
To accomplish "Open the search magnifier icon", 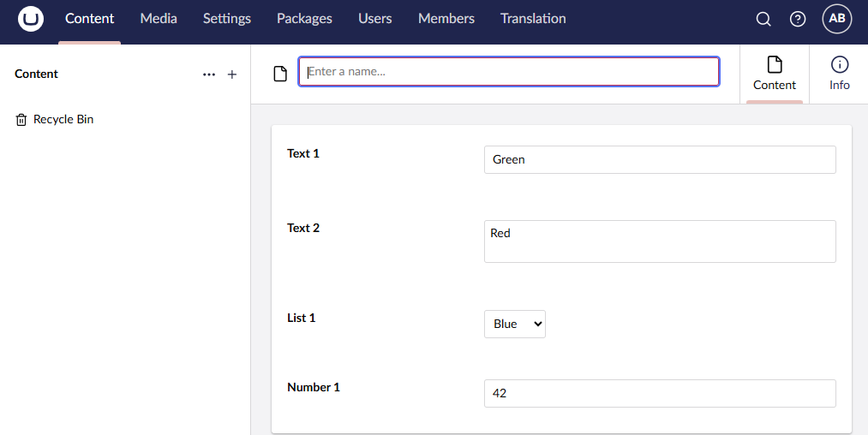I will [x=763, y=19].
